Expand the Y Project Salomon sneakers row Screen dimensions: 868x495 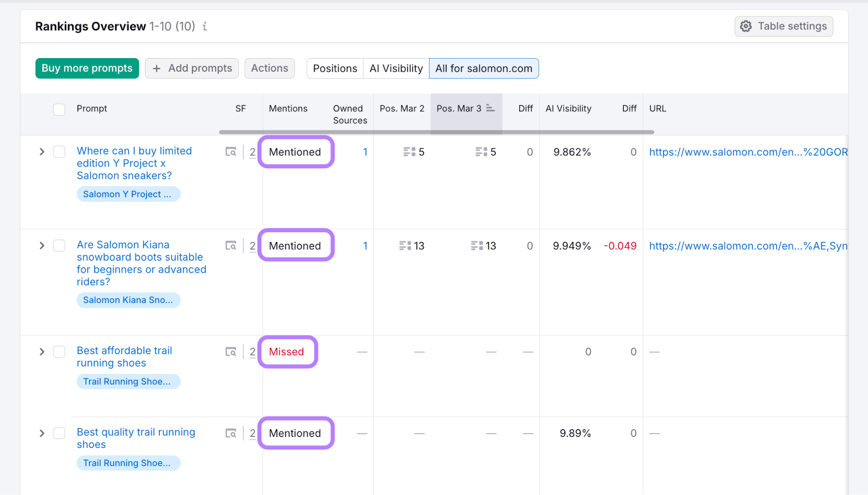point(42,152)
